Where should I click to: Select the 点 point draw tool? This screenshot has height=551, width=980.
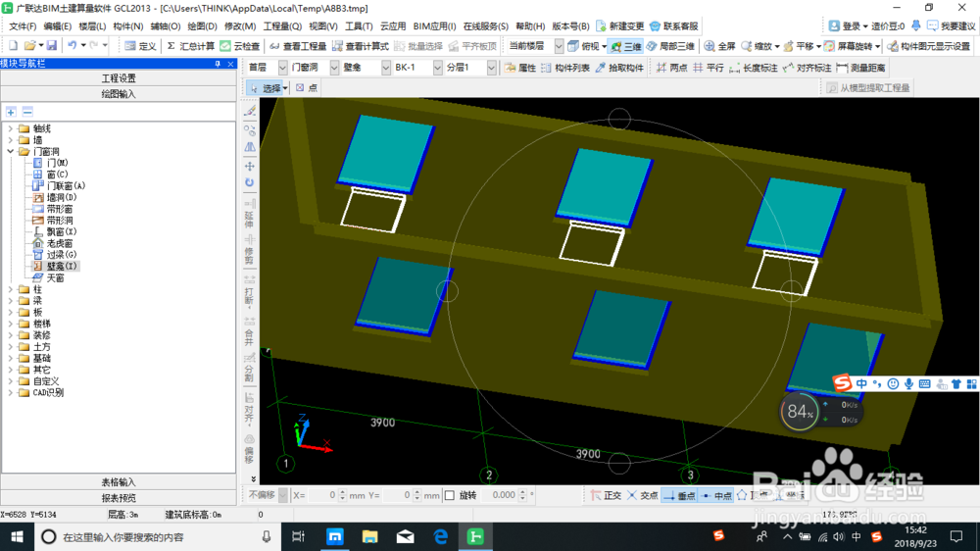coord(306,88)
